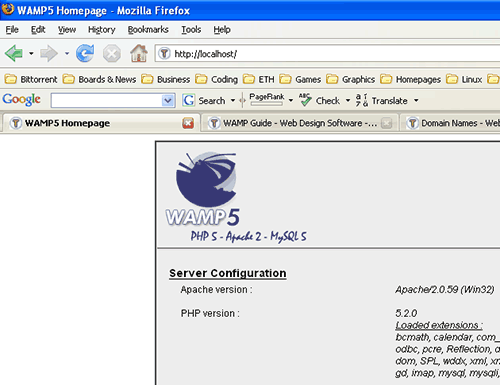Open the Graphics bookmarks folder
Image resolution: width=500 pixels, height=385 pixels.
click(x=350, y=79)
